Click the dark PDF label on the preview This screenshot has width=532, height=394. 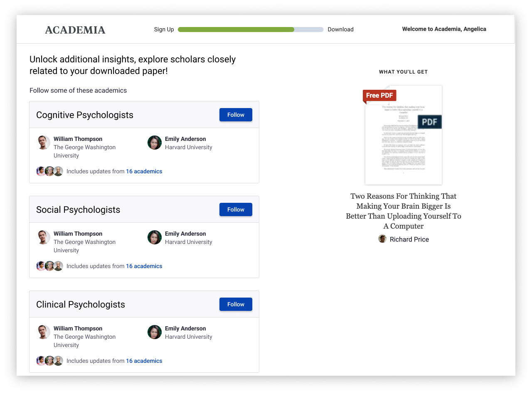(x=430, y=122)
